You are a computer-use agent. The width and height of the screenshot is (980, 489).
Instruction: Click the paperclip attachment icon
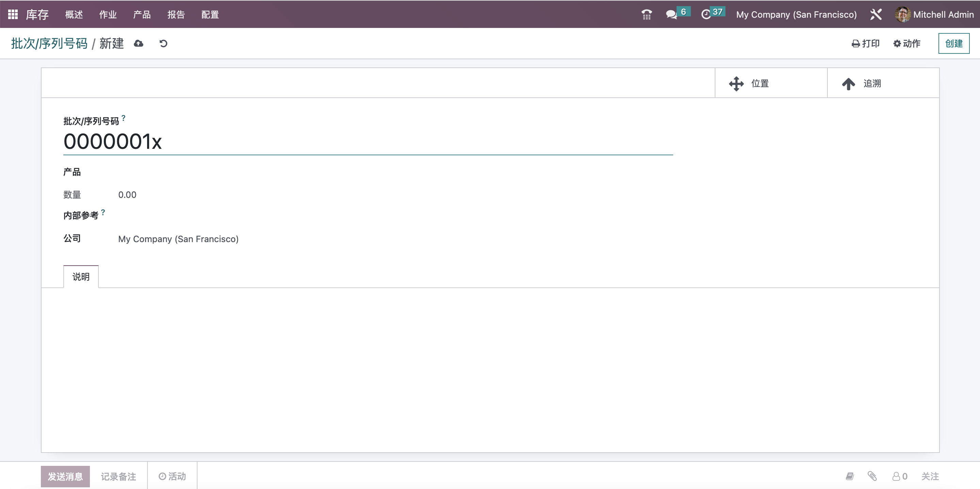click(x=872, y=476)
